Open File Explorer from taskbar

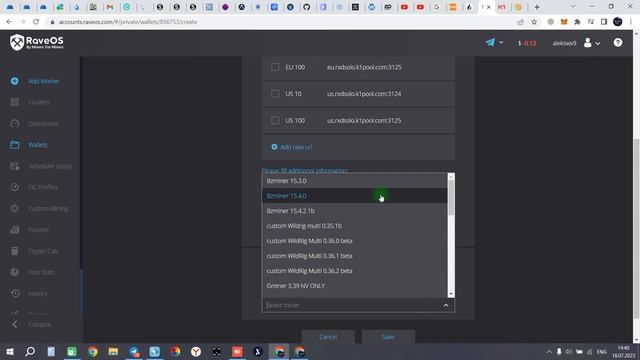point(113,351)
